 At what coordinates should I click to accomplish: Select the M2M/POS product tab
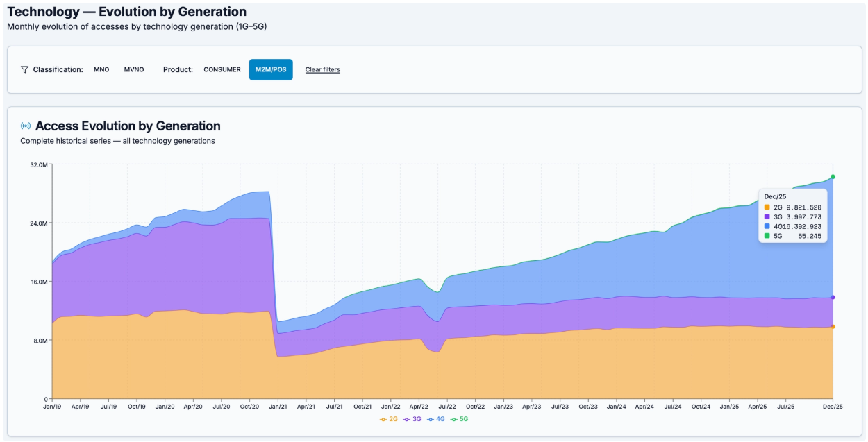click(x=271, y=69)
